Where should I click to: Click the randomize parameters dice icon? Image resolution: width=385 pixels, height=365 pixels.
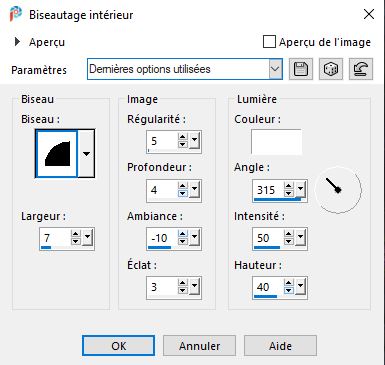pos(331,69)
